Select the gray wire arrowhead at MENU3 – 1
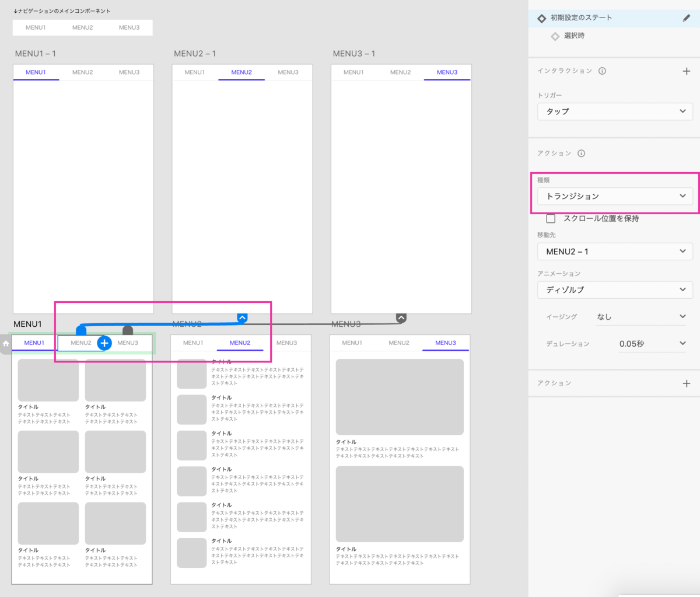Viewport: 700px width, 597px height. click(x=401, y=318)
